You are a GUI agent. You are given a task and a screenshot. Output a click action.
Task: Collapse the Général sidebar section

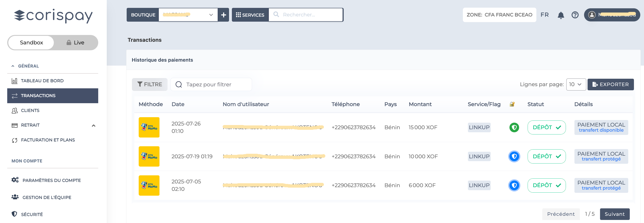point(13,66)
